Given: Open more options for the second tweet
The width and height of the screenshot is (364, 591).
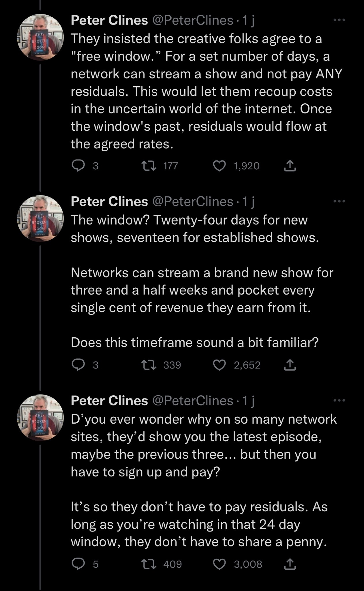Looking at the screenshot, I should (x=339, y=201).
